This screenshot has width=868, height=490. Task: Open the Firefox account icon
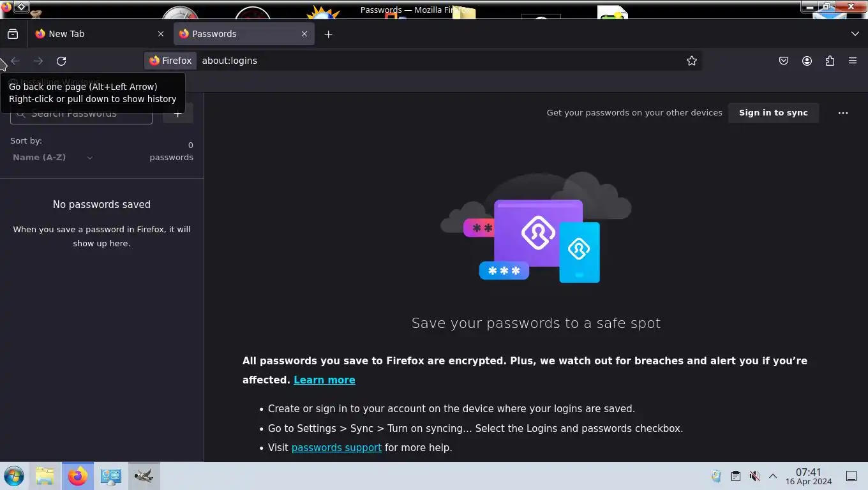coord(807,61)
